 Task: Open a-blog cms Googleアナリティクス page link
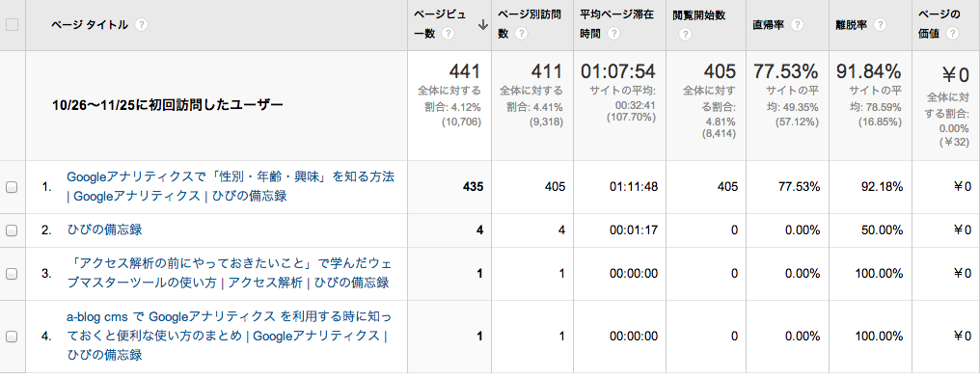pos(229,337)
